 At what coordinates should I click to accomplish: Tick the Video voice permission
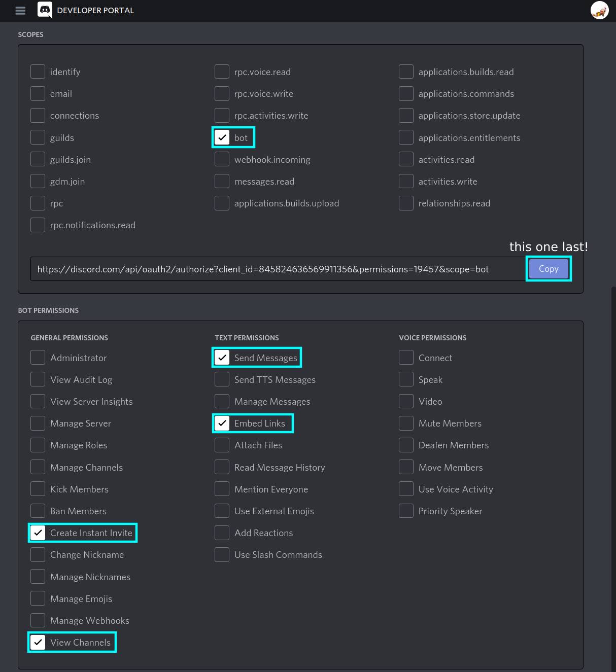point(406,401)
